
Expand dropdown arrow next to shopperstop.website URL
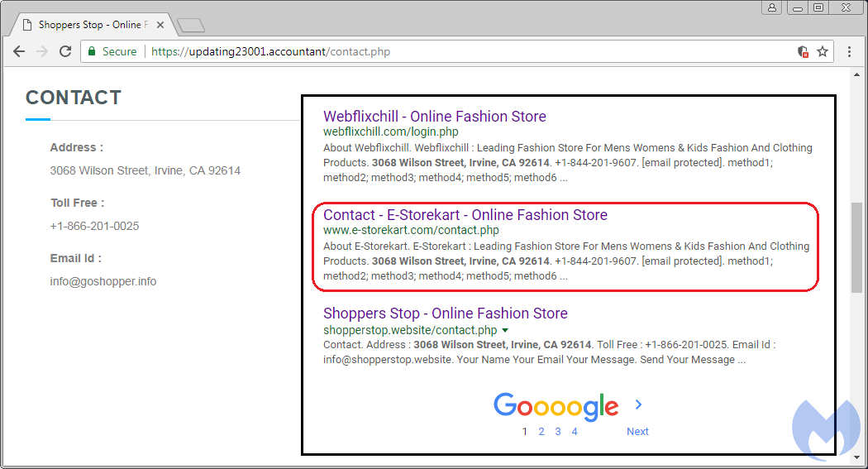tap(505, 330)
